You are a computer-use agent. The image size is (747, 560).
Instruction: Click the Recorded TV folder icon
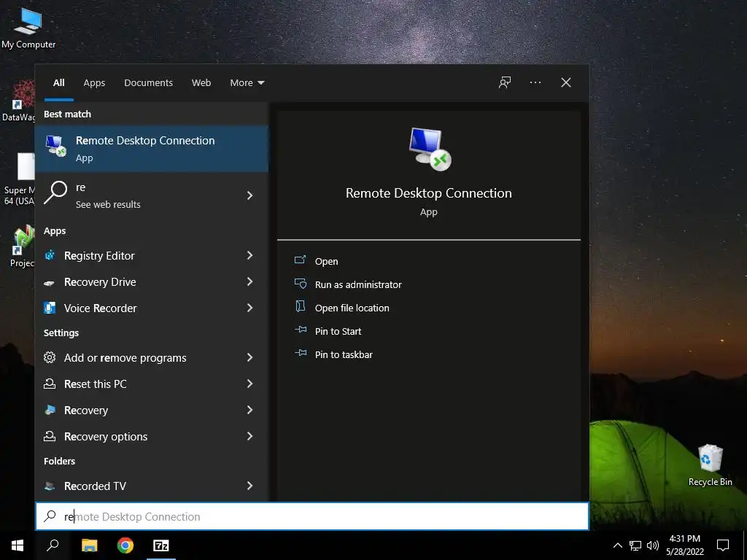pos(50,486)
